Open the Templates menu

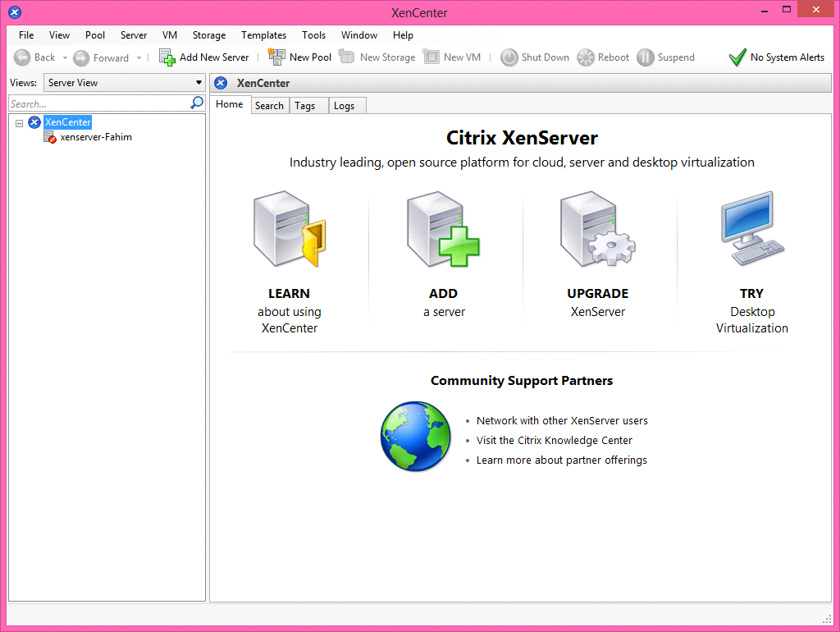(x=263, y=34)
